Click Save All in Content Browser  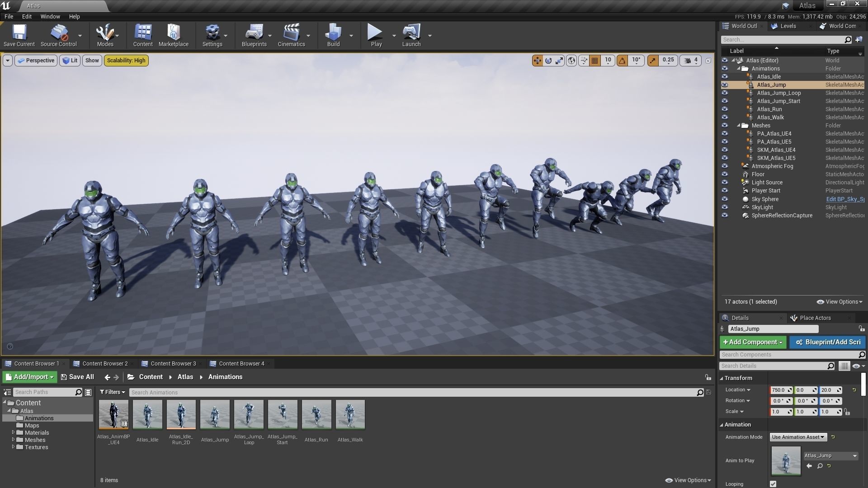click(77, 377)
